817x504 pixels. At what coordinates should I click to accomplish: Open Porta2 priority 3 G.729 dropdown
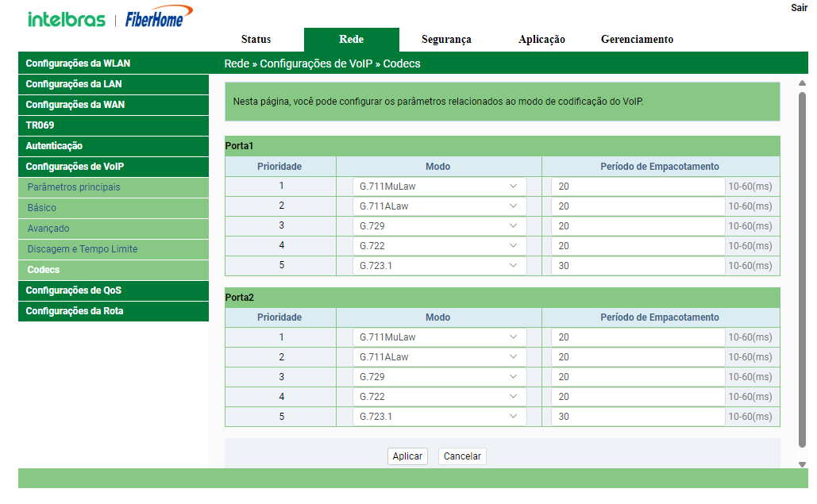click(x=439, y=377)
